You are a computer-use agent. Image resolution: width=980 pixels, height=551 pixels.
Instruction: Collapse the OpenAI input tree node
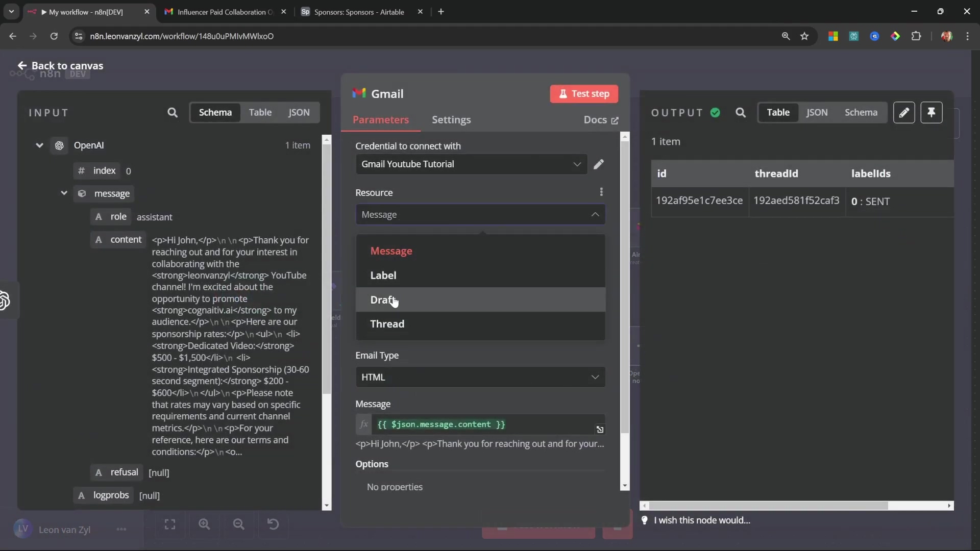[39, 145]
